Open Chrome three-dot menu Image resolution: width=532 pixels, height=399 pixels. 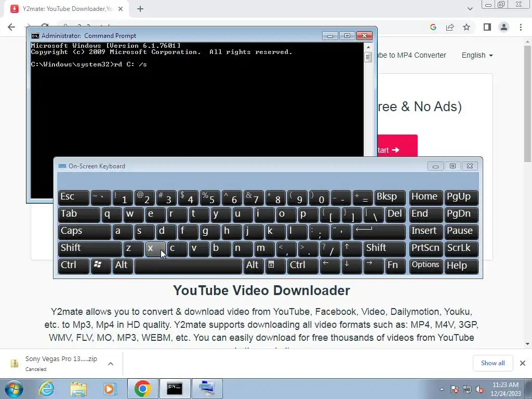(x=521, y=27)
